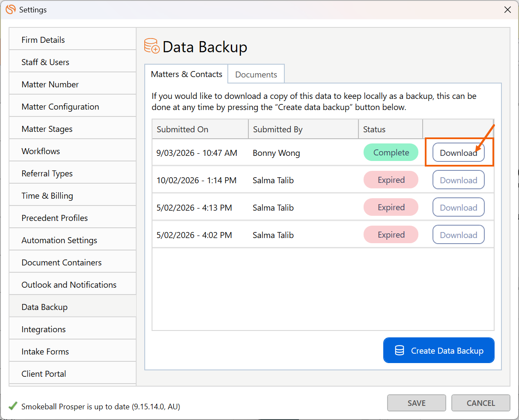Go to Time & Billing section
The height and width of the screenshot is (420, 519).
coord(47,196)
